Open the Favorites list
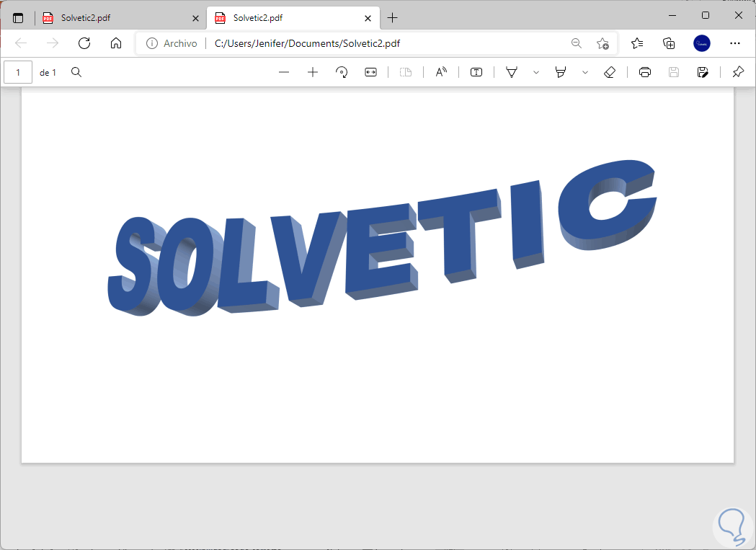The width and height of the screenshot is (756, 550). (x=637, y=43)
